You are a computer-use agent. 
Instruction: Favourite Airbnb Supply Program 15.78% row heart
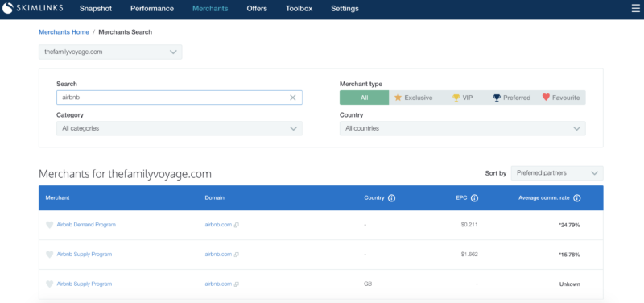point(49,255)
